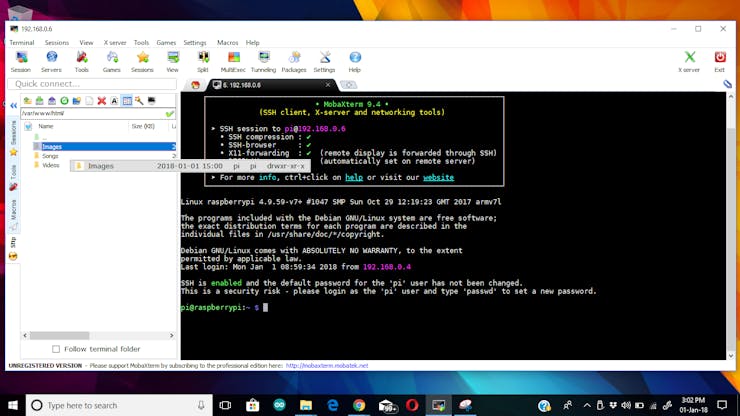This screenshot has height=416, width=740.
Task: Open the Help toolbar button
Action: coord(355,62)
